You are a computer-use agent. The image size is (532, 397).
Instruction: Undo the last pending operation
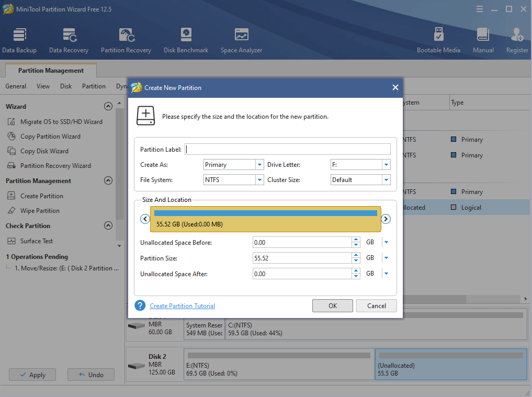point(91,375)
